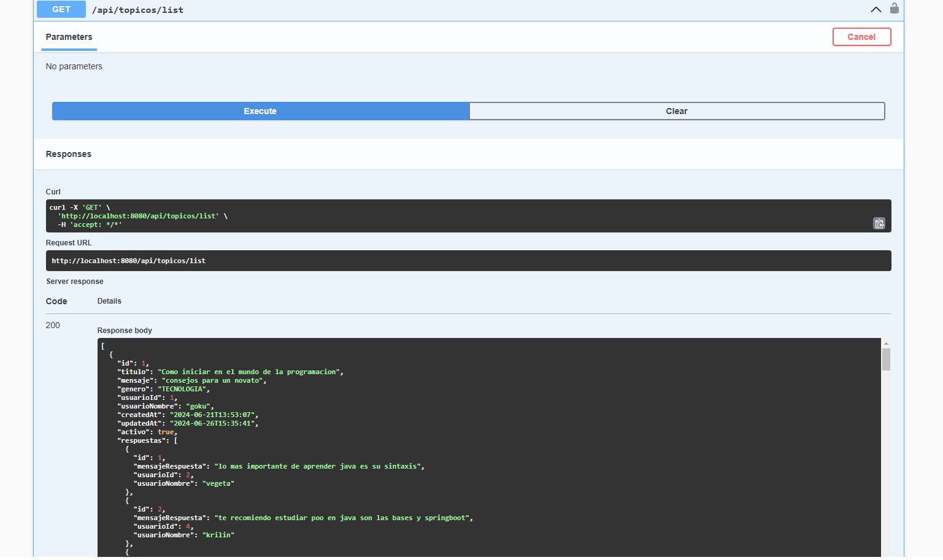The width and height of the screenshot is (943, 560).
Task: Collapse the /api/topicos/list operation
Action: 876,9
